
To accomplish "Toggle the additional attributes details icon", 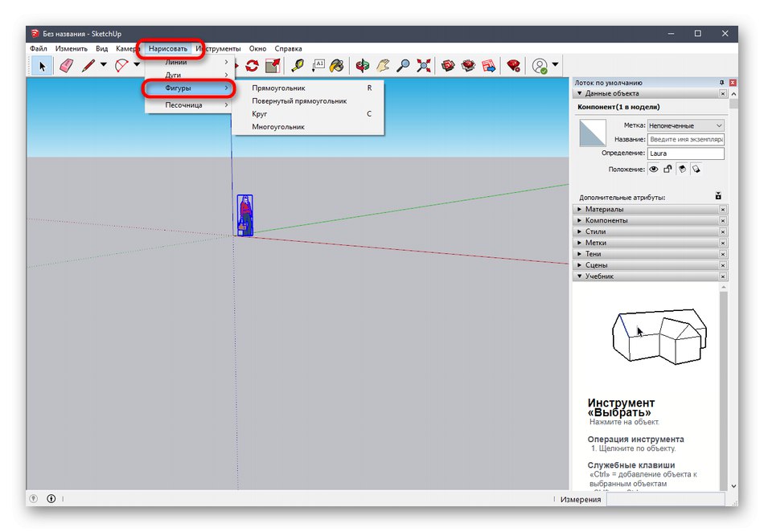I will pos(718,196).
